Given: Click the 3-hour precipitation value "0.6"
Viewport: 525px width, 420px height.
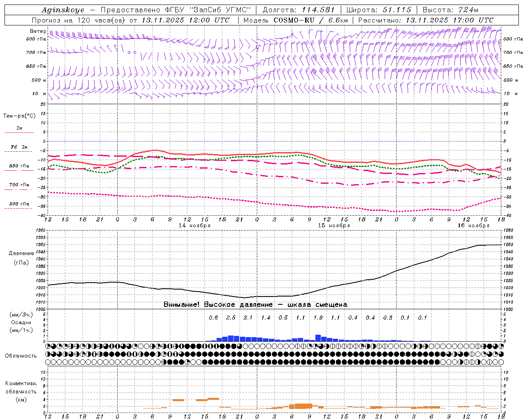Looking at the screenshot, I should pos(213,317).
